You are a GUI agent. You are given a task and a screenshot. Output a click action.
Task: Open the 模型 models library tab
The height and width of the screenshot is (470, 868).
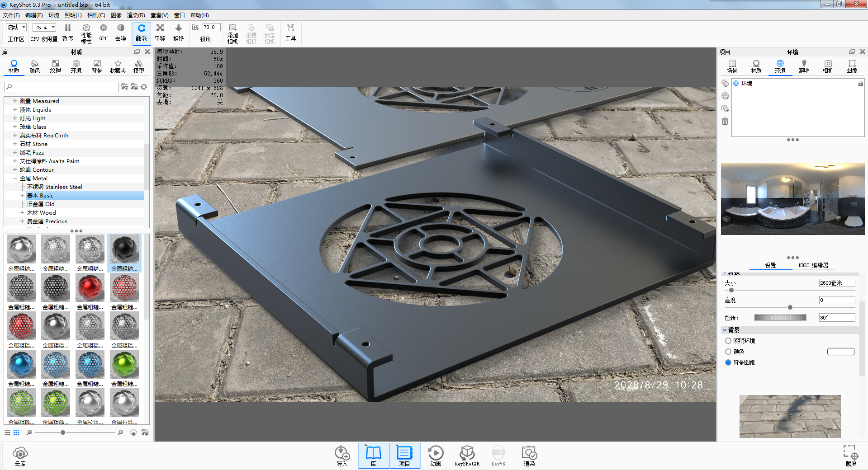[x=139, y=66]
